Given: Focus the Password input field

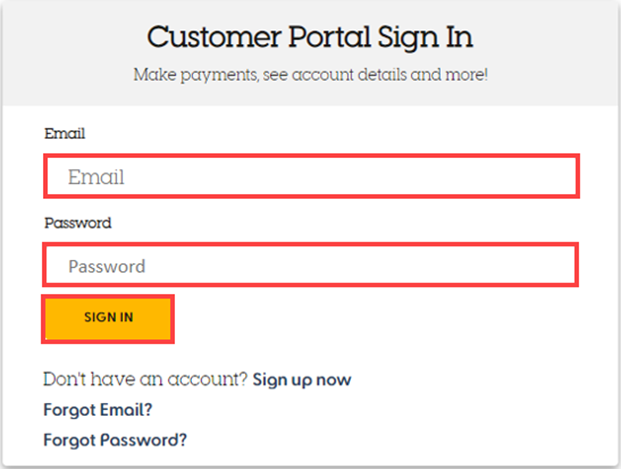Looking at the screenshot, I should tap(310, 265).
